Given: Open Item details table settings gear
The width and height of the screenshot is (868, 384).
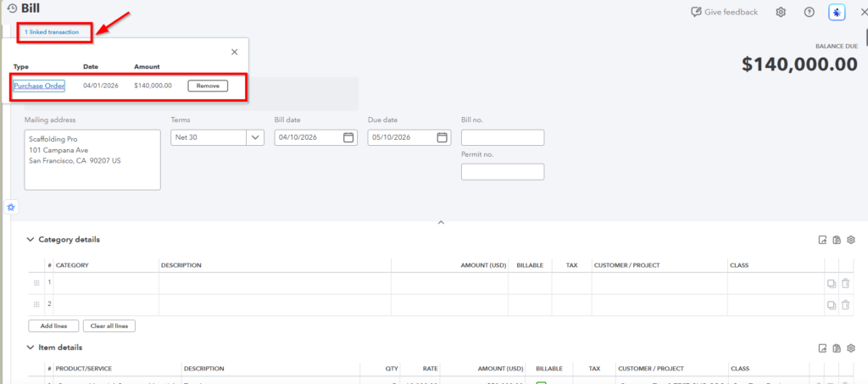Looking at the screenshot, I should (x=851, y=348).
